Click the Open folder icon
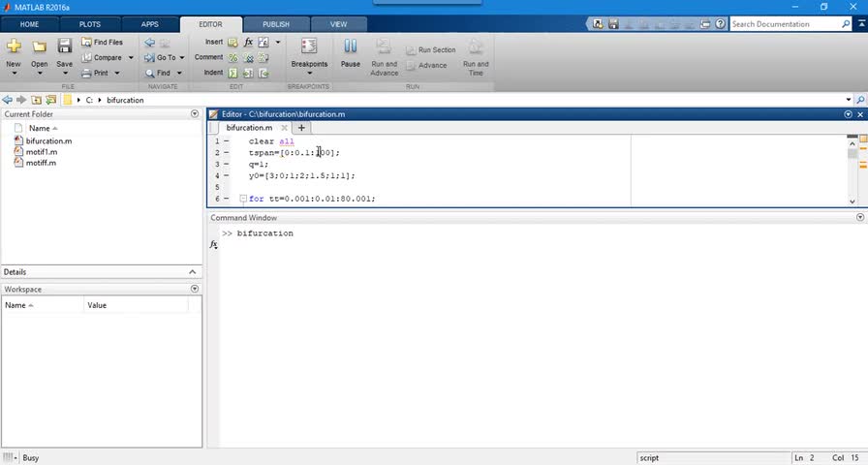This screenshot has height=465, width=868. click(40, 46)
